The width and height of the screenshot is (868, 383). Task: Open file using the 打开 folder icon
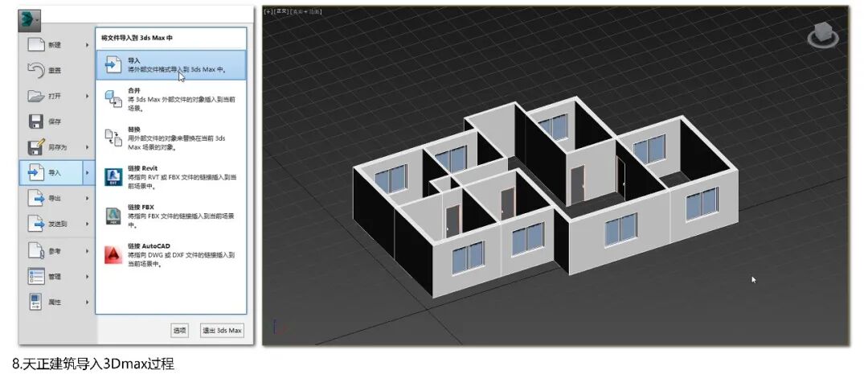36,96
